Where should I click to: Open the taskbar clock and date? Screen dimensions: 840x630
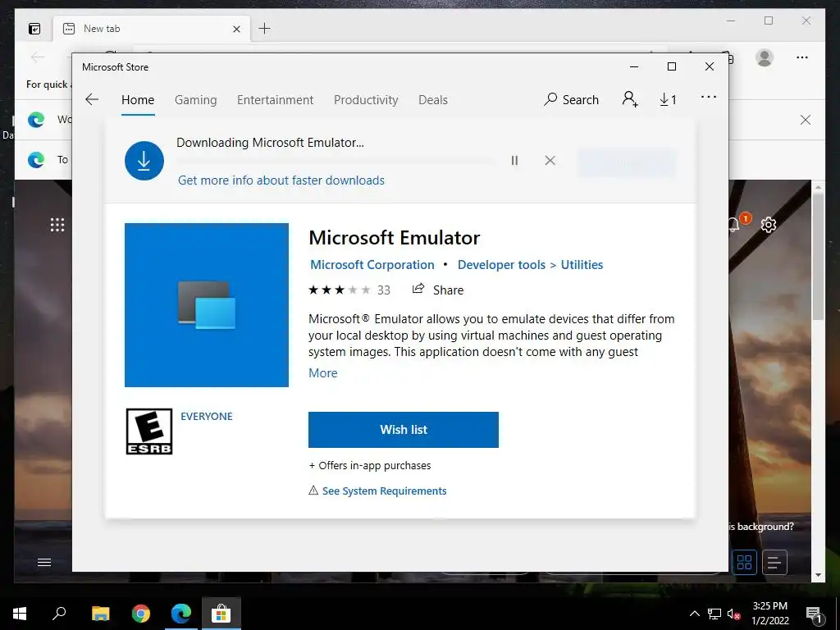coord(769,614)
